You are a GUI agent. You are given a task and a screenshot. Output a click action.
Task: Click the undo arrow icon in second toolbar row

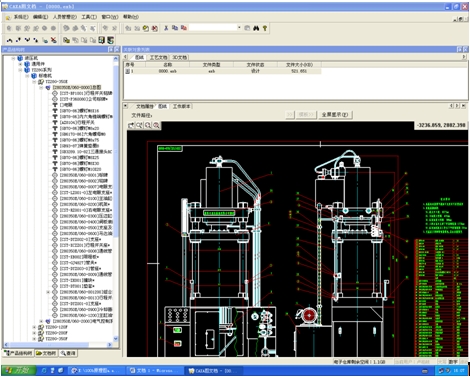click(x=9, y=40)
